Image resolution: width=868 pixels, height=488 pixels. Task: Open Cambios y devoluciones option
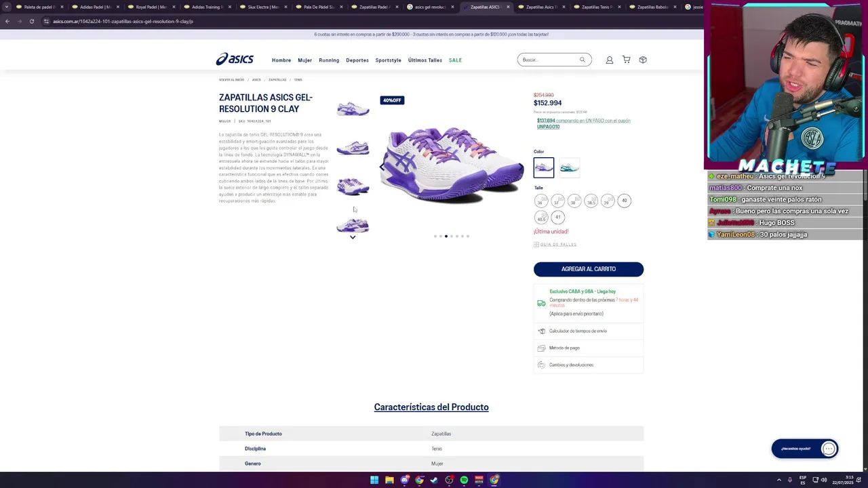point(589,365)
